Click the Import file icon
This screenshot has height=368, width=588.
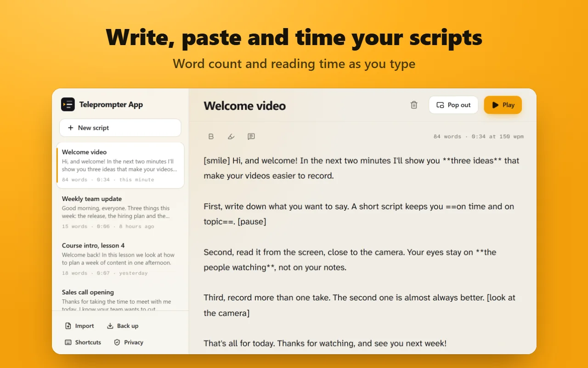pos(68,326)
